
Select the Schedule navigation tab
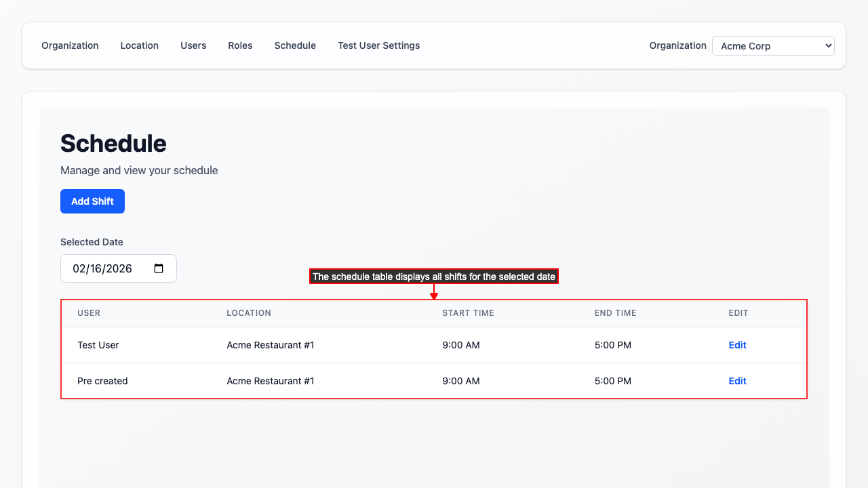[295, 45]
